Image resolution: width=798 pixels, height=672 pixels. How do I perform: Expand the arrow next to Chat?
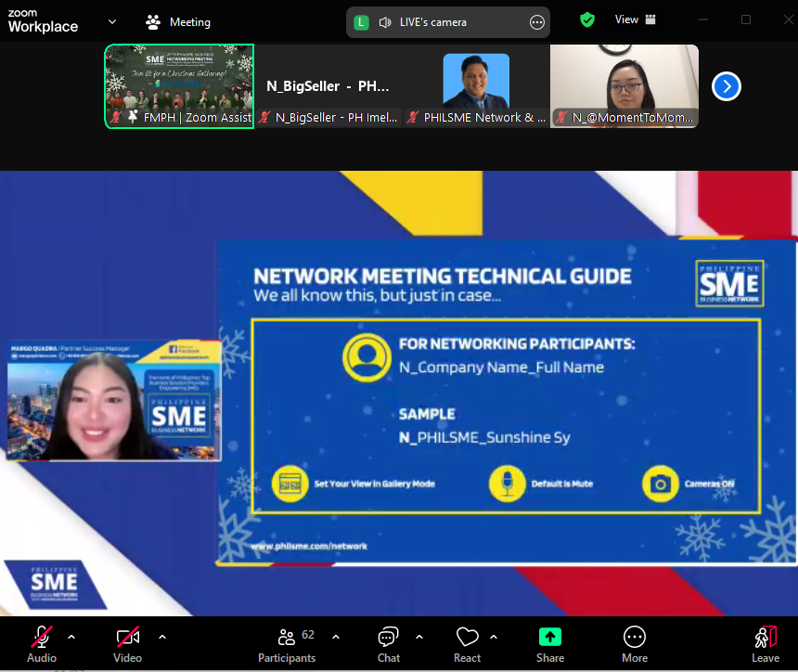419,637
